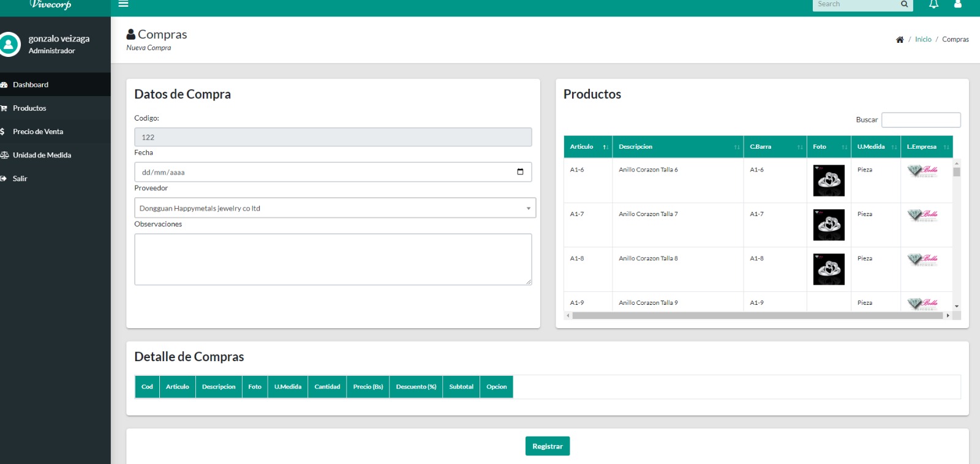The height and width of the screenshot is (464, 980).
Task: Click the home icon in breadcrumb
Action: pyautogui.click(x=900, y=40)
